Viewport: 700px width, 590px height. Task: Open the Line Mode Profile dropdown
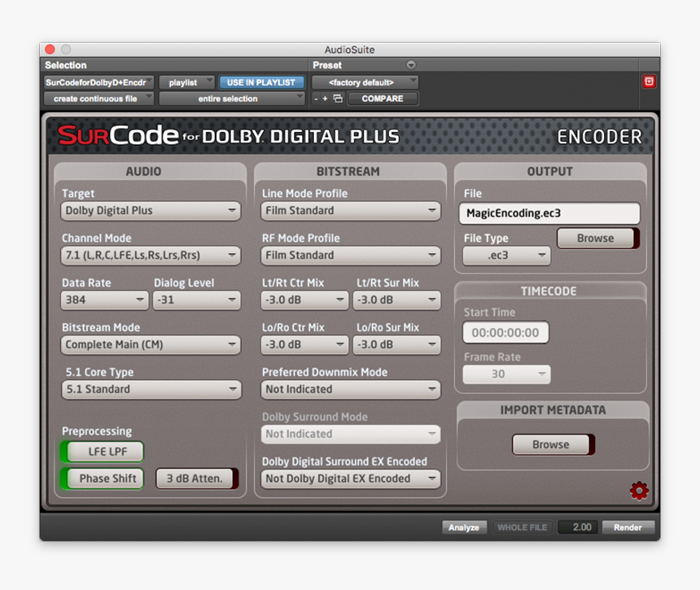(x=351, y=211)
